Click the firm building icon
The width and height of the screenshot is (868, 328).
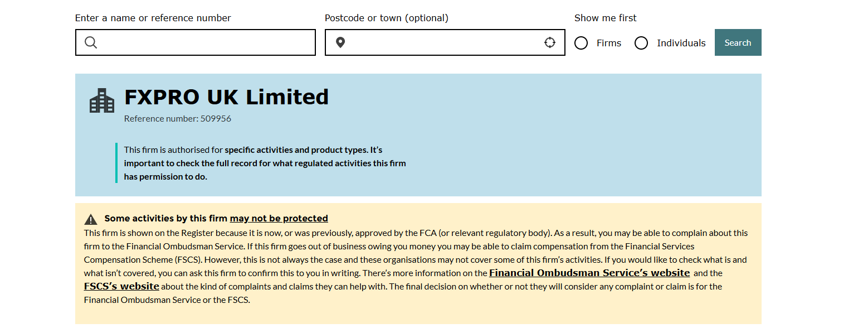tap(101, 101)
